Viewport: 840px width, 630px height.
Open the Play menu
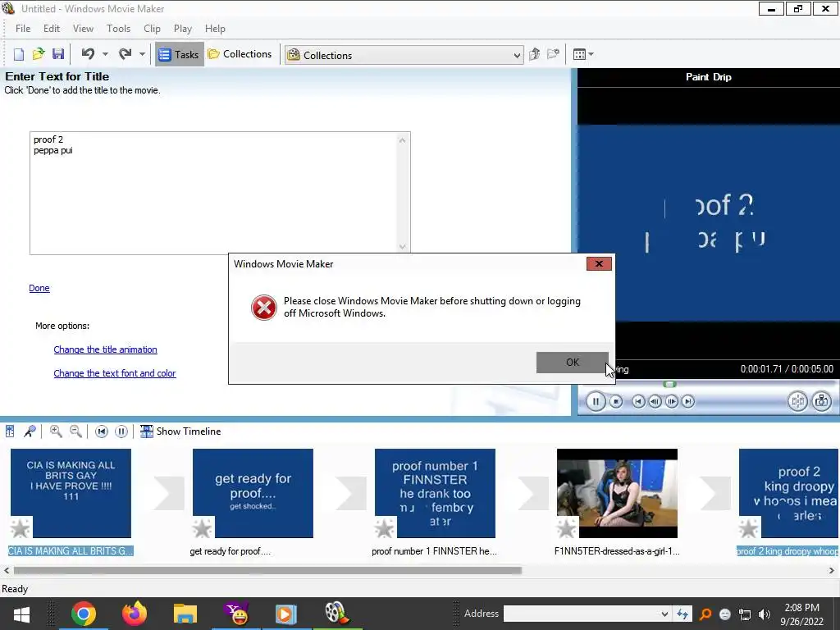(183, 29)
